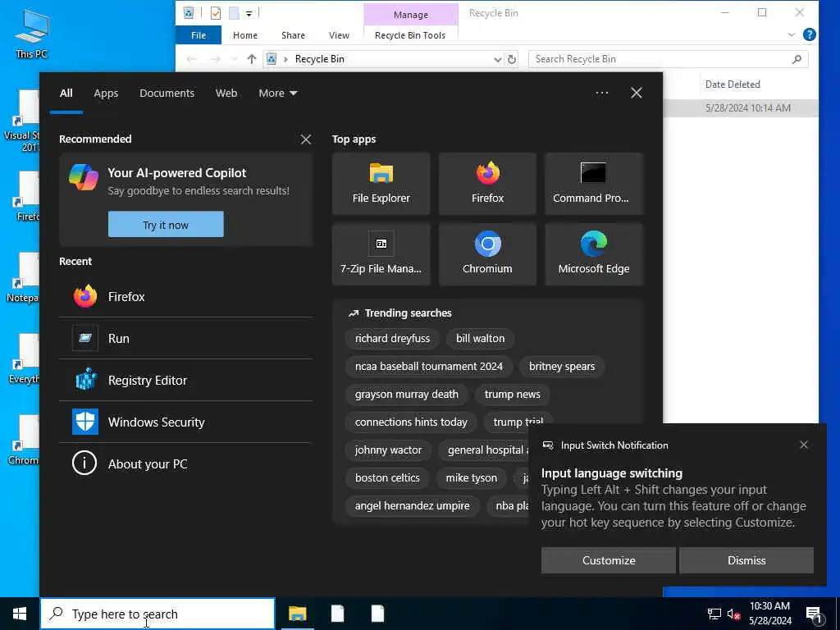840x630 pixels.
Task: Focus the Type here to search box
Action: (x=158, y=614)
